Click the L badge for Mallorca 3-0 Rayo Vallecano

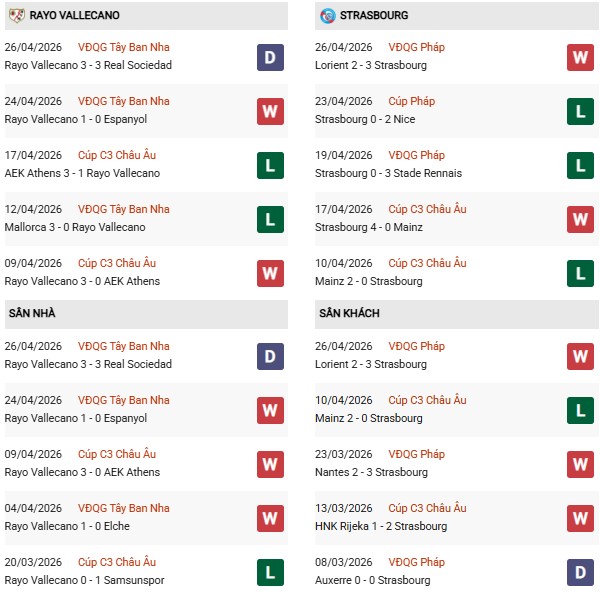269,219
